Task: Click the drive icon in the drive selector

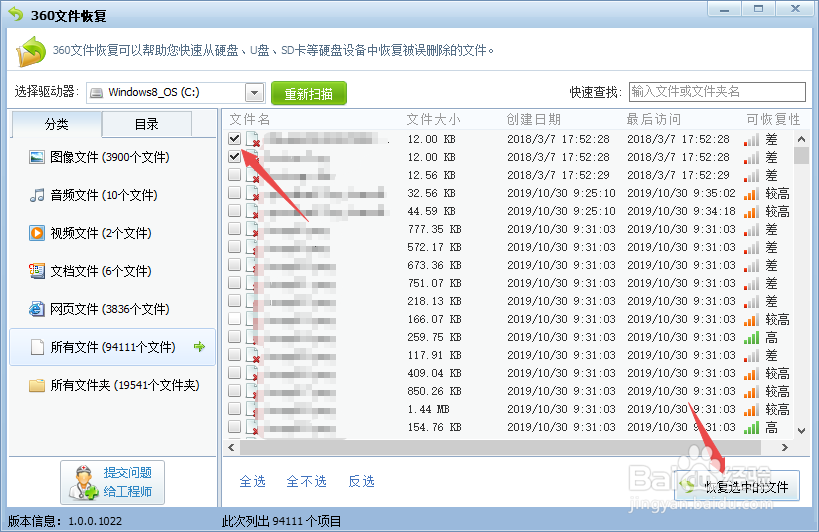Action: [96, 93]
